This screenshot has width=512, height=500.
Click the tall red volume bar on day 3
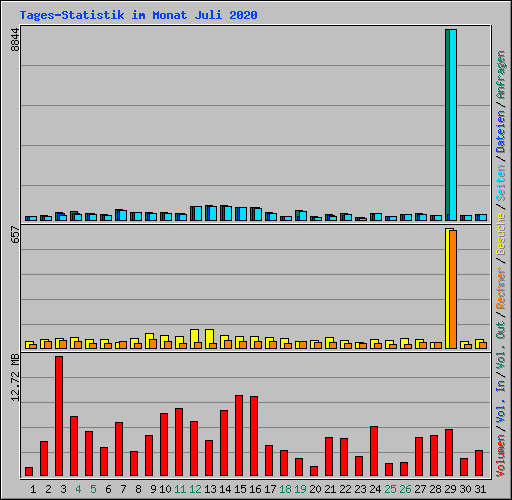[x=59, y=416]
